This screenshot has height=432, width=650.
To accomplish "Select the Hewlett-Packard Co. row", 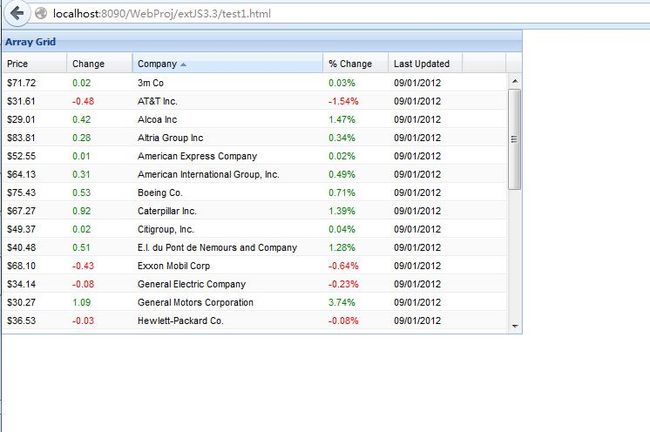I will [x=255, y=320].
